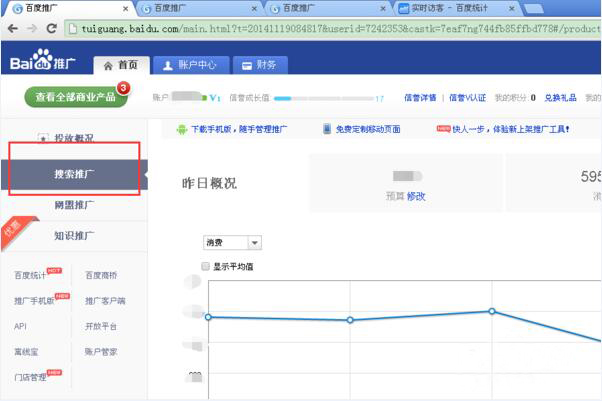Image resolution: width=602 pixels, height=401 pixels.
Task: Open the 信誉V认证 link
Action: (x=467, y=98)
